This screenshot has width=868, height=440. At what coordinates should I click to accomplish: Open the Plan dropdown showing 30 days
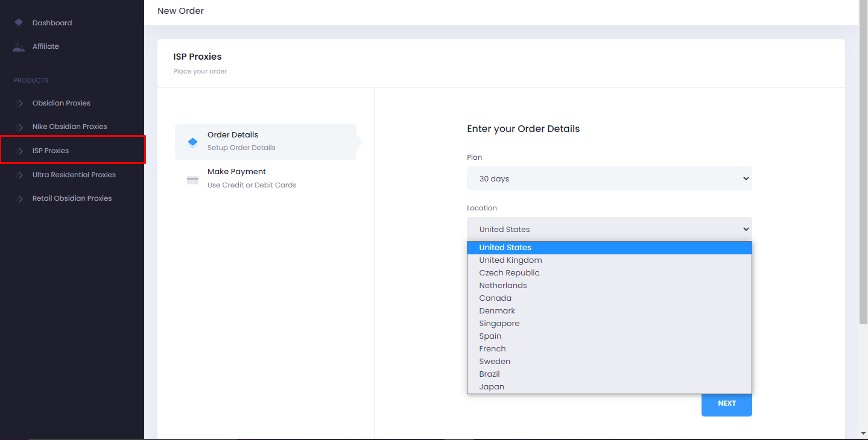pyautogui.click(x=609, y=178)
